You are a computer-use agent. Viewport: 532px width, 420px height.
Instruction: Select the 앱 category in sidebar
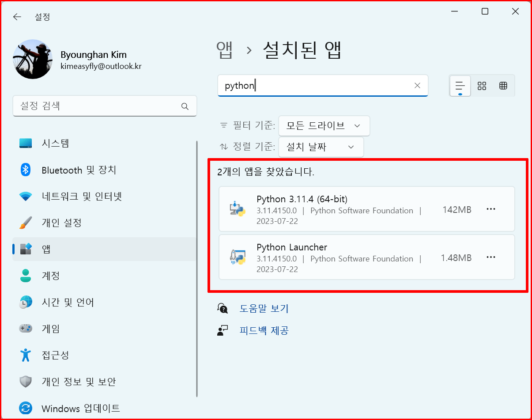pos(104,249)
